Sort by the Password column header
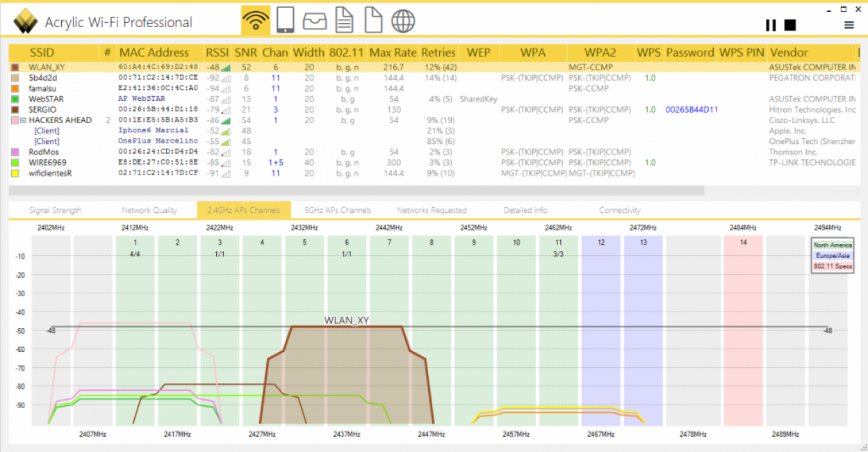Image resolution: width=868 pixels, height=452 pixels. 690,52
